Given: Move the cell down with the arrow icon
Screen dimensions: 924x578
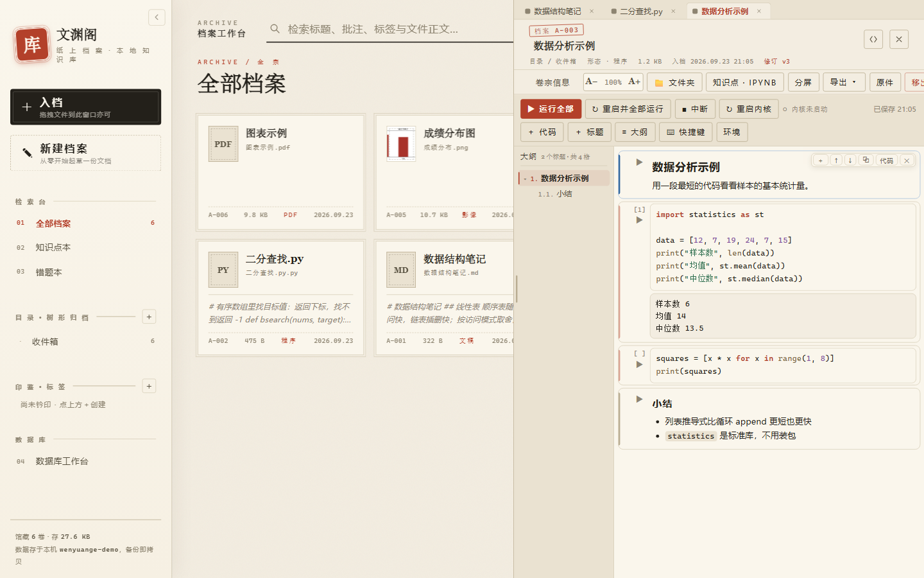Looking at the screenshot, I should coord(850,161).
